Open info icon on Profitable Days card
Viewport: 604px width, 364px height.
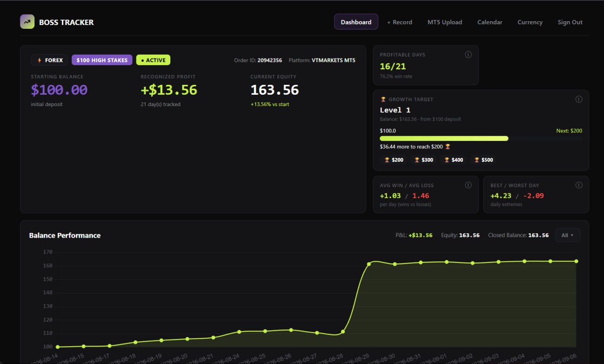click(468, 55)
